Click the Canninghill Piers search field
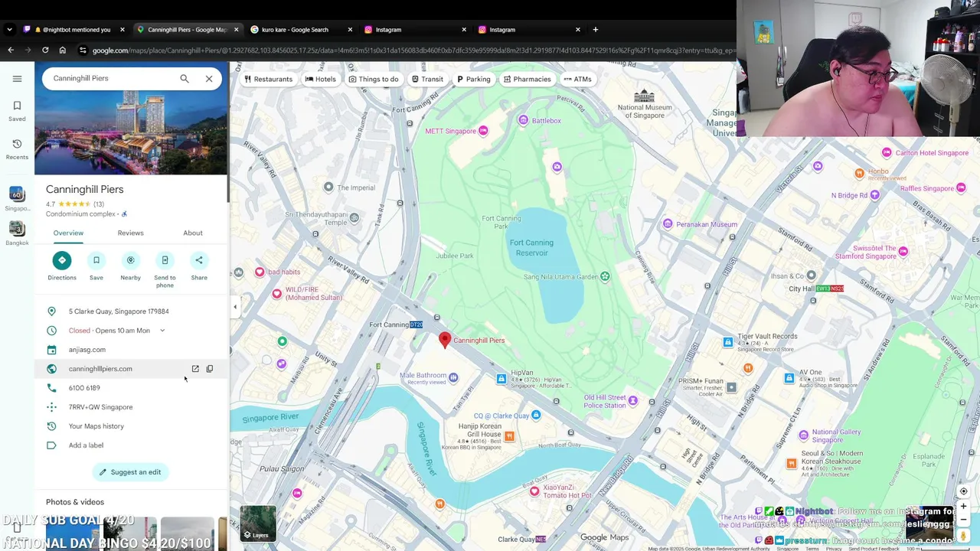The width and height of the screenshot is (980, 551). point(111,78)
